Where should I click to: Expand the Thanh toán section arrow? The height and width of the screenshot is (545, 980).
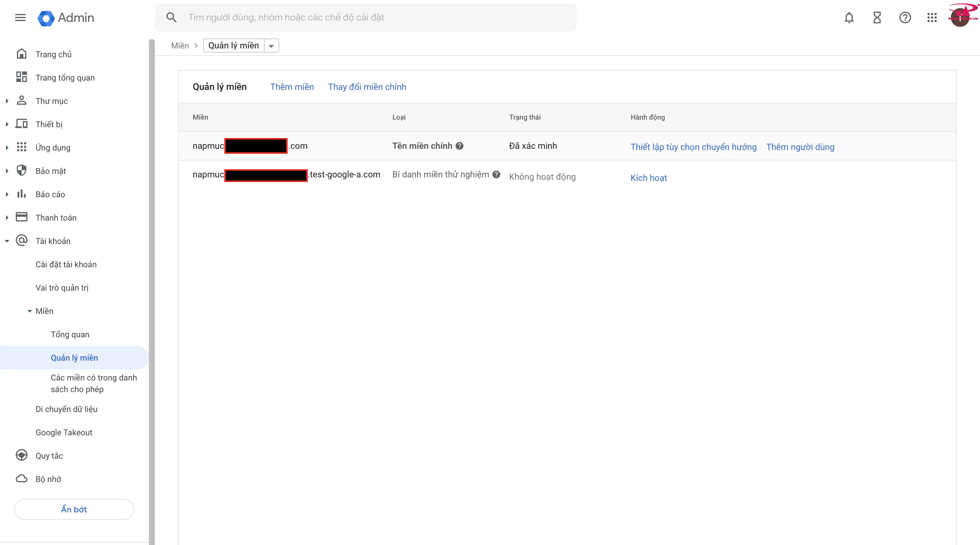[x=7, y=218]
